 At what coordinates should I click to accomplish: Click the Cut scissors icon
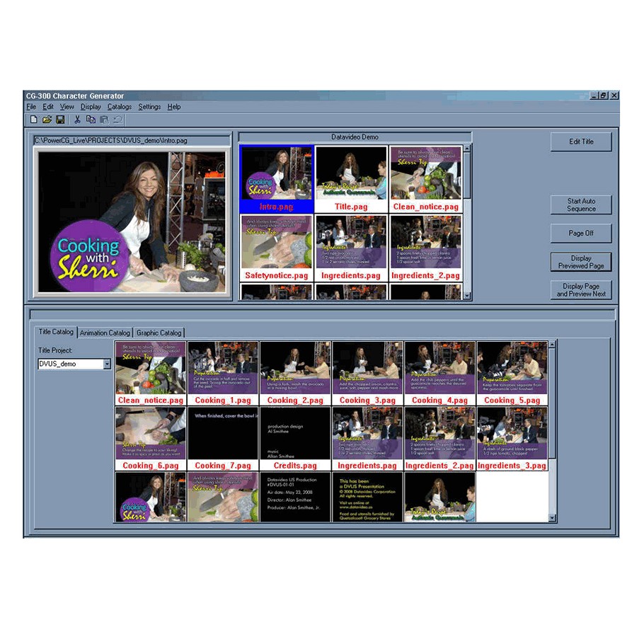click(77, 120)
